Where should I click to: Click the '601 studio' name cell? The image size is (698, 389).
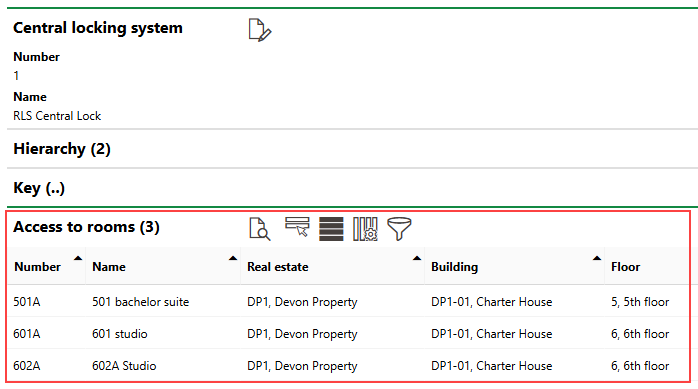click(120, 334)
